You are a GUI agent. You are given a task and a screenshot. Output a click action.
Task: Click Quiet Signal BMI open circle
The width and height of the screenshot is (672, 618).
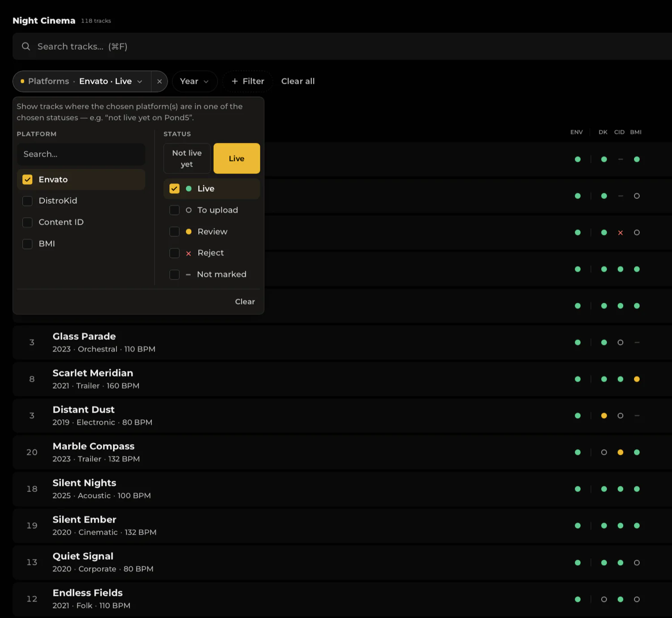coord(637,562)
